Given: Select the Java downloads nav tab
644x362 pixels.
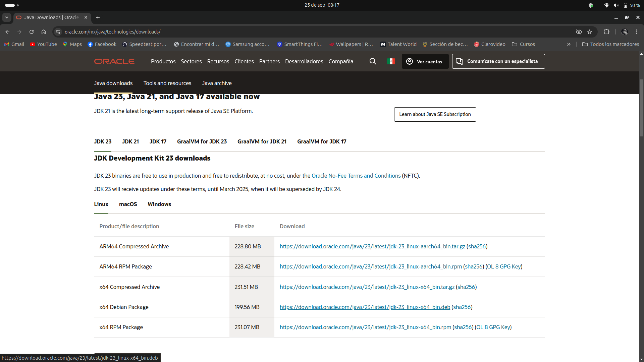Looking at the screenshot, I should pos(113,83).
